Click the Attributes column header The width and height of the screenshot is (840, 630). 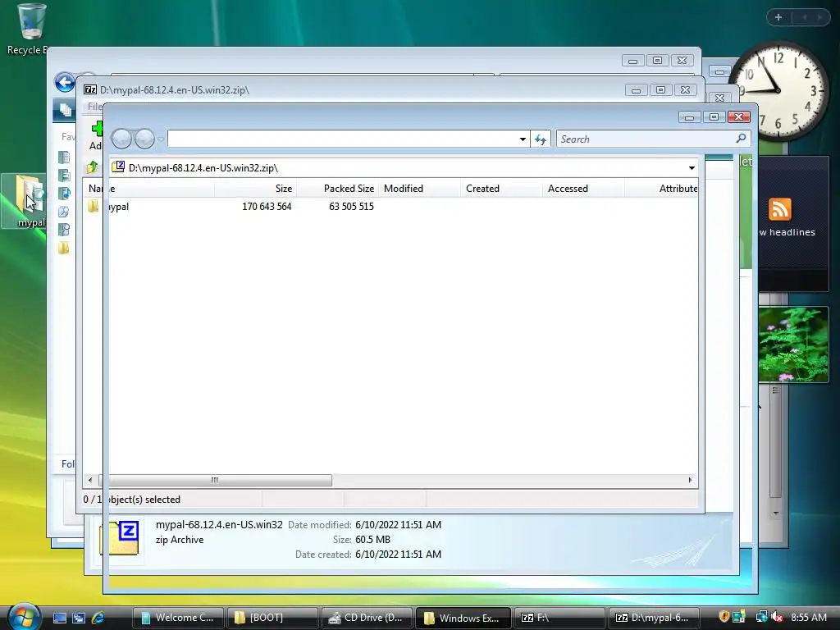662,189
